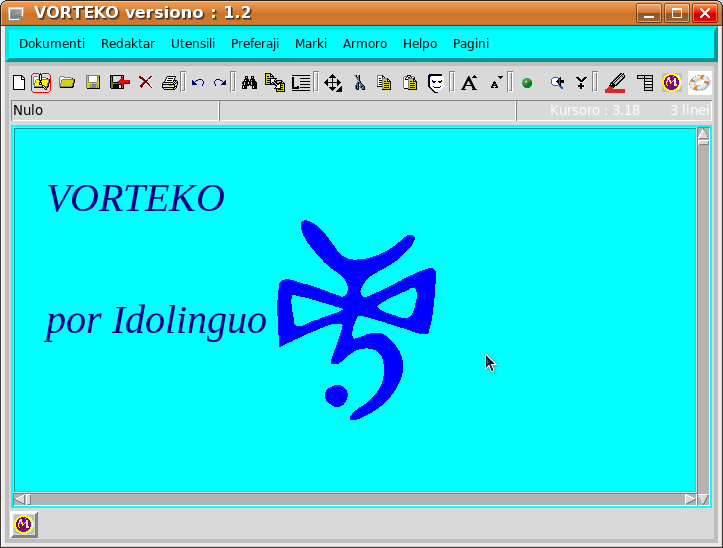Click the red highlighter marker icon
The height and width of the screenshot is (548, 723).
[x=615, y=83]
